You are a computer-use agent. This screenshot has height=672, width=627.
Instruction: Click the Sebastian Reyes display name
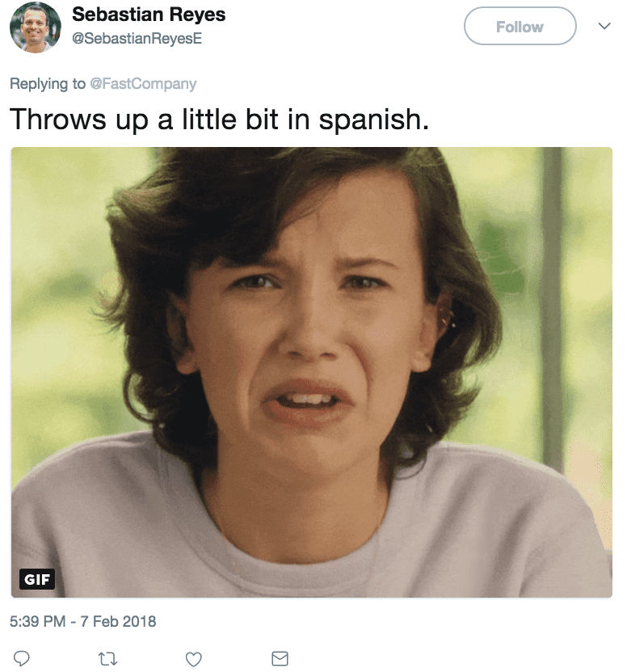click(149, 15)
